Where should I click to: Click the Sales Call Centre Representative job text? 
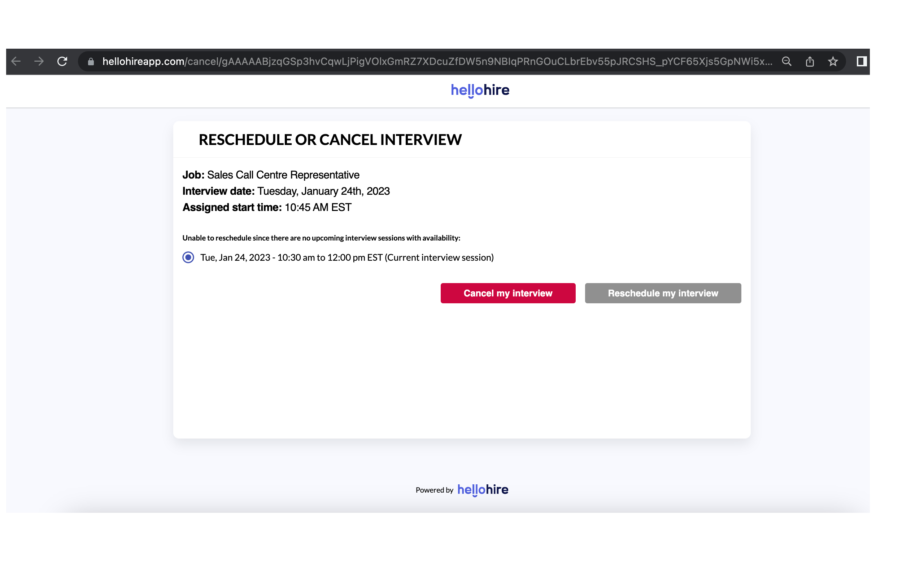[283, 175]
